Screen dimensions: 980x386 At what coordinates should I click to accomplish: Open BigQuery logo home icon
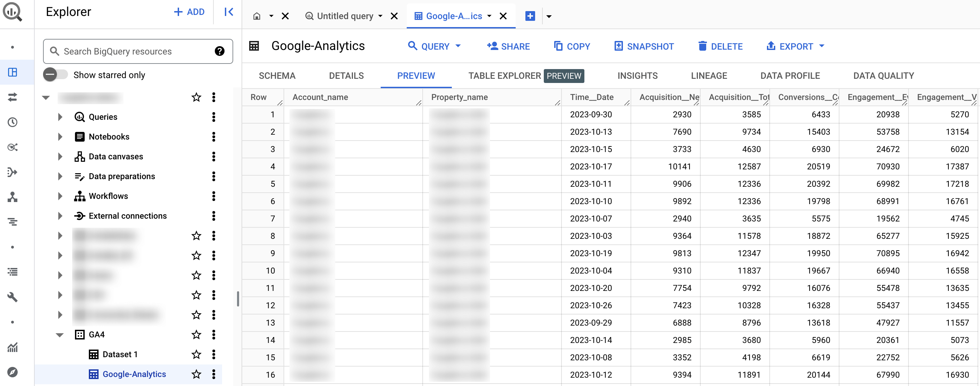pyautogui.click(x=12, y=11)
